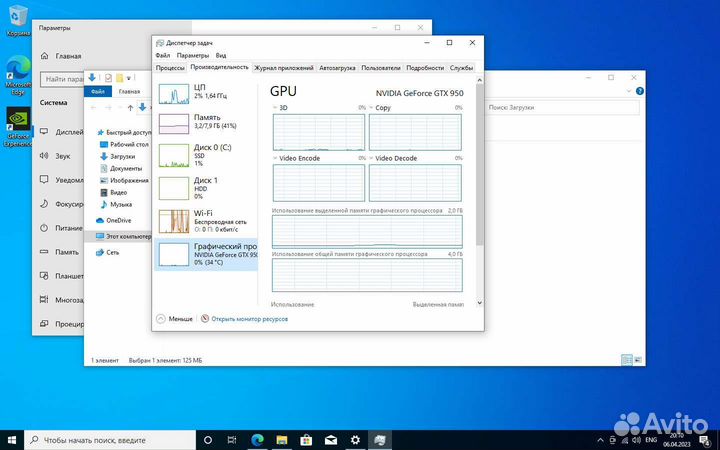
Task: Click Меньше to collapse Task Manager details
Action: coord(174,319)
